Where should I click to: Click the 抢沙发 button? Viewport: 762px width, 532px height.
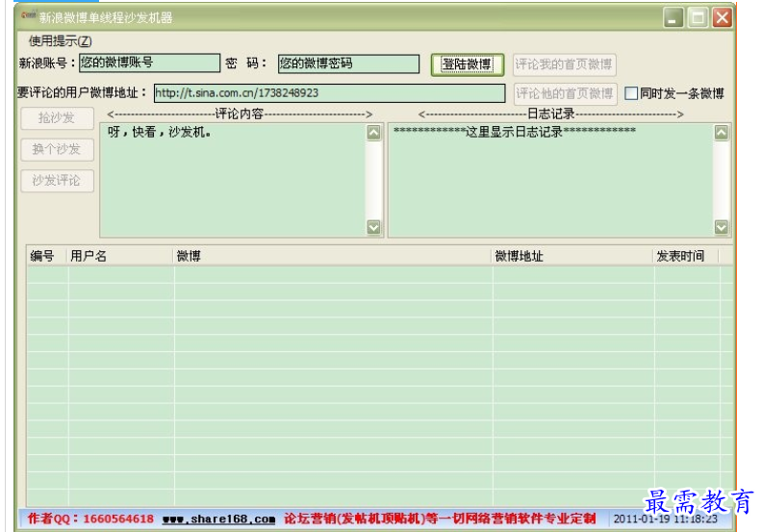click(x=57, y=118)
